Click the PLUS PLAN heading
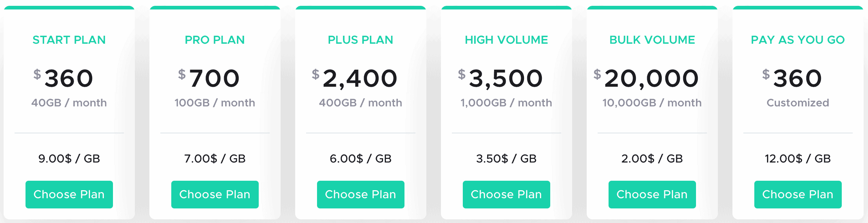The height and width of the screenshot is (223, 868). (361, 40)
